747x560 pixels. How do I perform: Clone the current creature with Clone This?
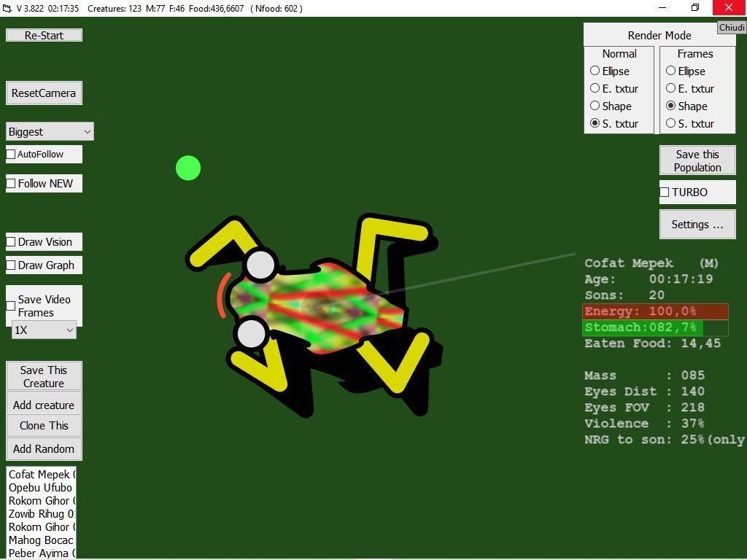click(x=43, y=425)
